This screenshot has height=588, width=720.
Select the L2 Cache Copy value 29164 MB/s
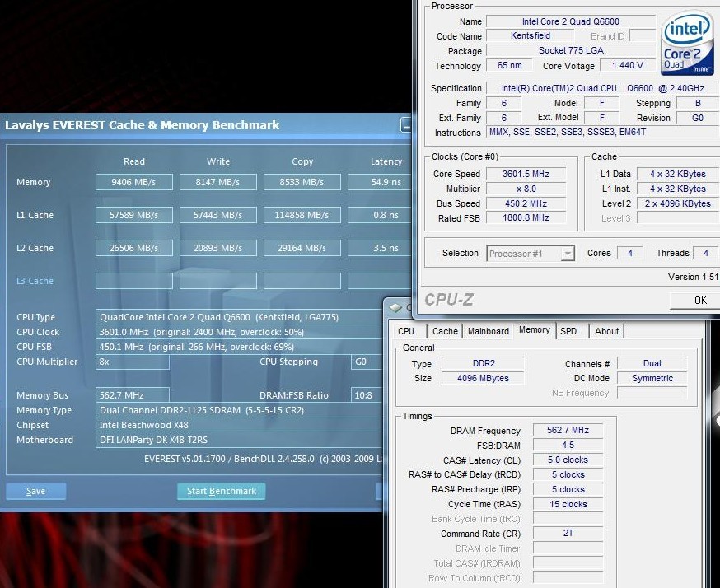302,249
